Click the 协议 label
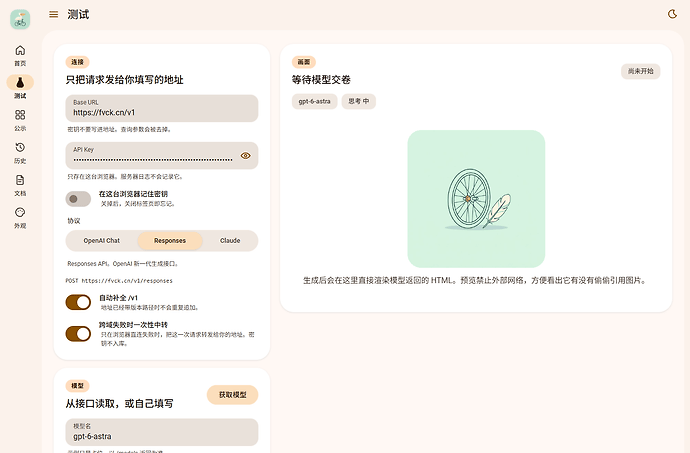Screen dimensions: 690x453 tap(74, 221)
